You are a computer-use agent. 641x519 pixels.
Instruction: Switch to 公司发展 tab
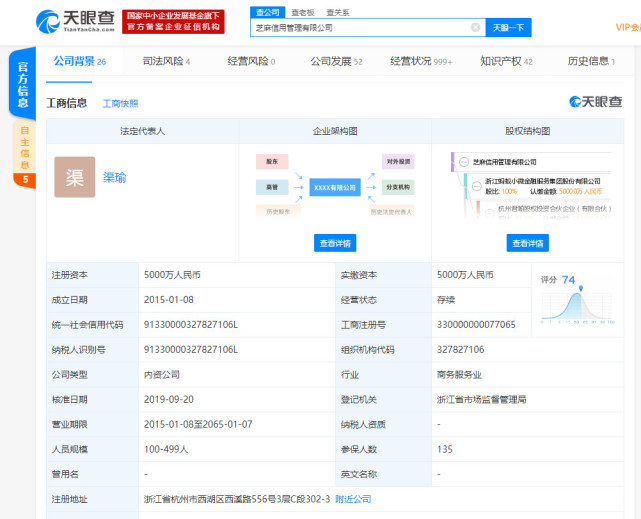point(336,62)
